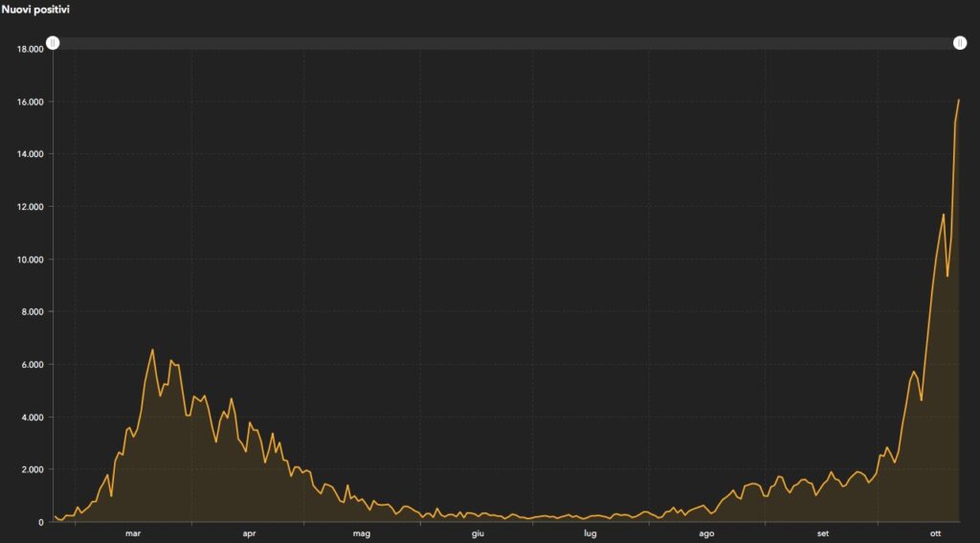Image resolution: width=980 pixels, height=543 pixels.
Task: Click the 'mag' x-axis label
Action: 362,533
